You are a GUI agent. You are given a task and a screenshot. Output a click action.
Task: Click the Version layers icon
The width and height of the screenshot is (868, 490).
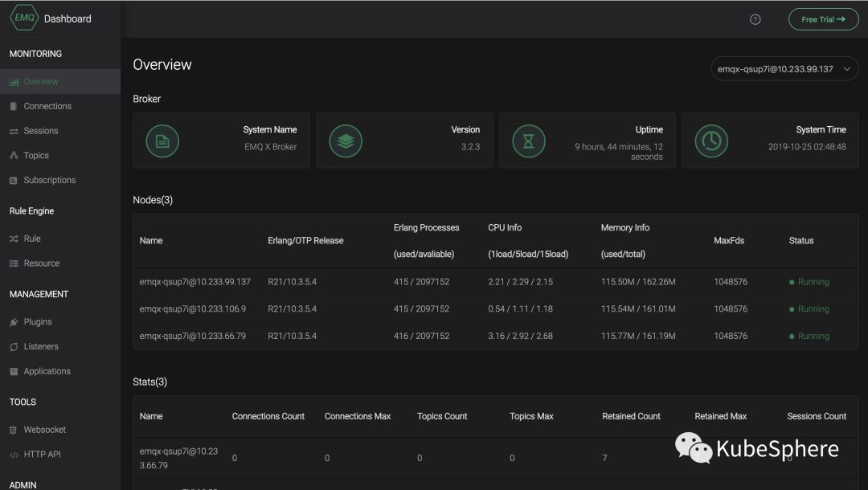pos(346,141)
